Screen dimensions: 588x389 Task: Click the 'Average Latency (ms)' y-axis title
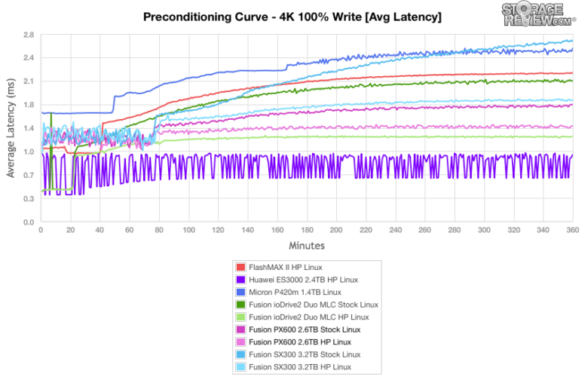tap(11, 128)
